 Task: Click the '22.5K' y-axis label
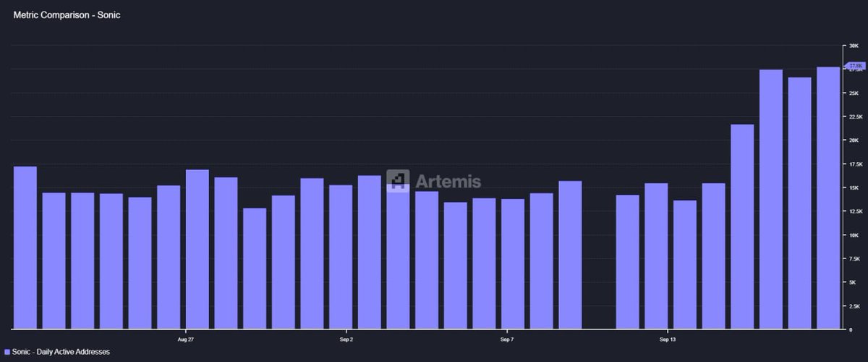coord(856,117)
